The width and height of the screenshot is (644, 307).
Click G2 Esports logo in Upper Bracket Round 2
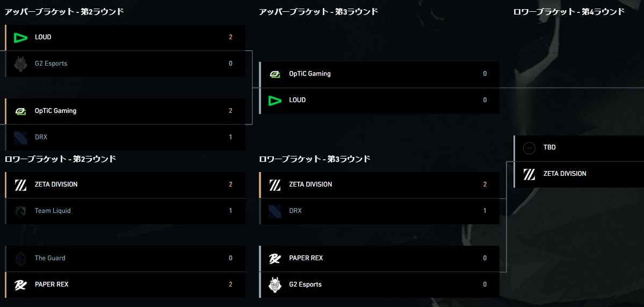(x=20, y=63)
